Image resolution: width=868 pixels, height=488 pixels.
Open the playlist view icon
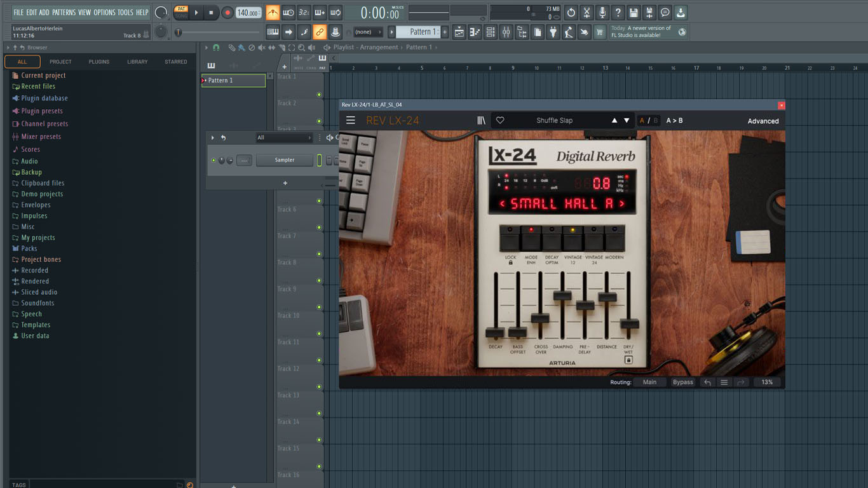tap(459, 32)
